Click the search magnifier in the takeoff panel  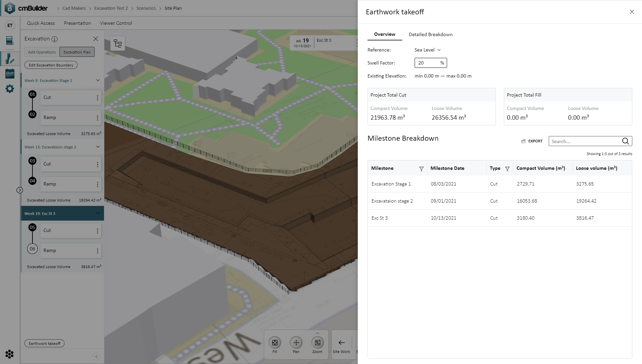625,141
